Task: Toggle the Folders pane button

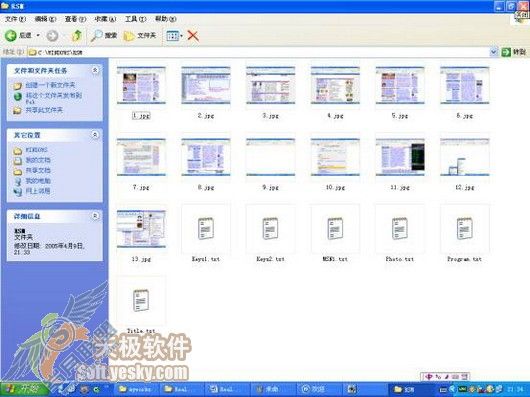Action: pyautogui.click(x=140, y=35)
